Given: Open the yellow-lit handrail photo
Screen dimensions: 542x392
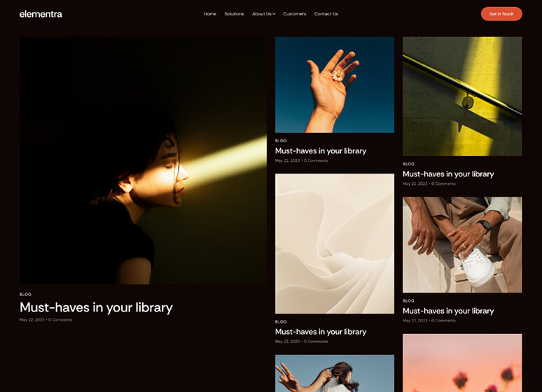Looking at the screenshot, I should [462, 97].
